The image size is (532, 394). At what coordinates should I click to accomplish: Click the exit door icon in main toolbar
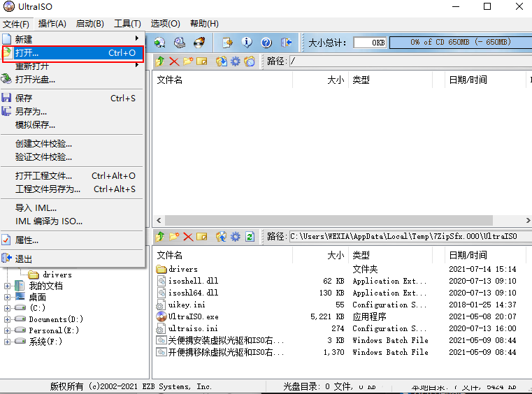pyautogui.click(x=286, y=43)
